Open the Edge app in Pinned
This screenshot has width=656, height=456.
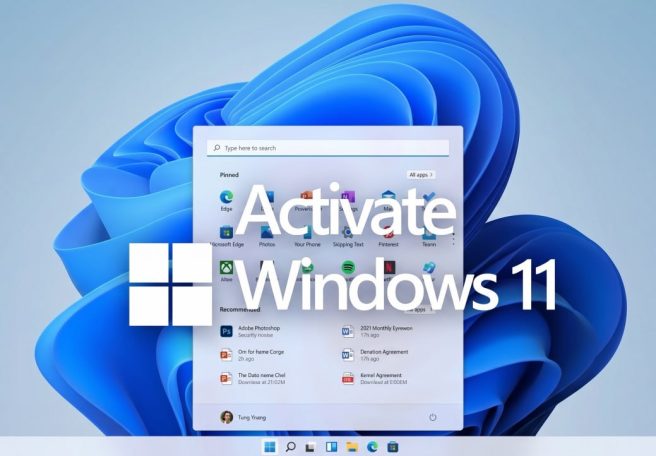(x=226, y=200)
